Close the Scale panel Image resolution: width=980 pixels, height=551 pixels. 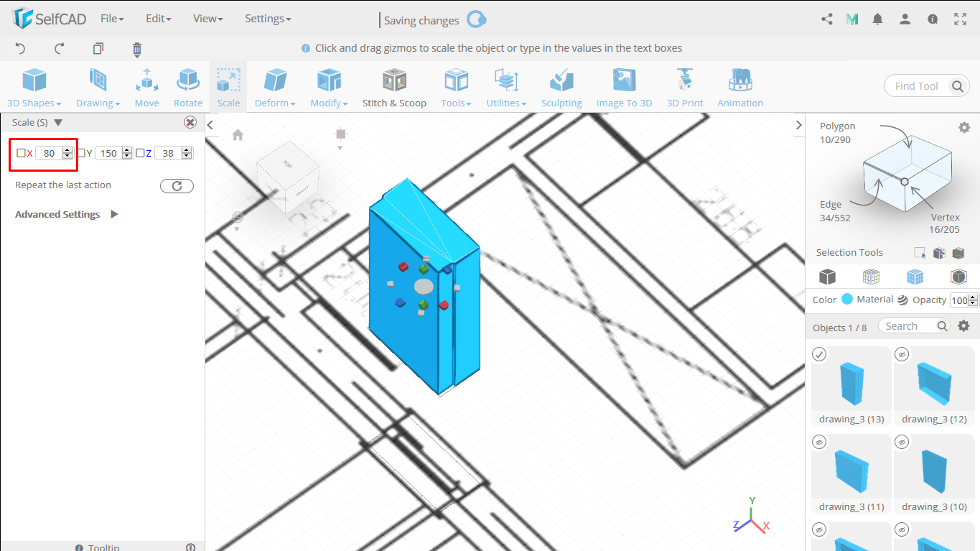pyautogui.click(x=190, y=123)
